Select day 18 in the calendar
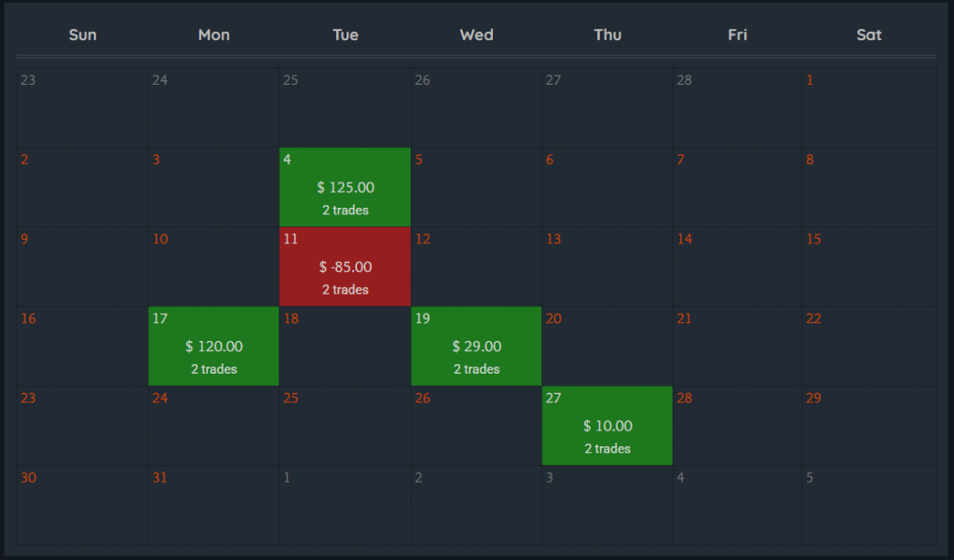The height and width of the screenshot is (560, 954). coord(345,347)
